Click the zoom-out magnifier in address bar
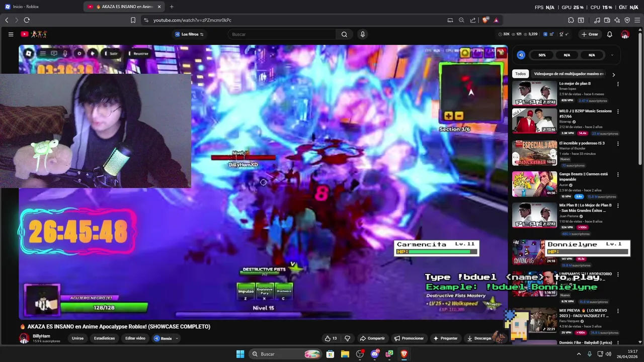The height and width of the screenshot is (362, 644). point(461,20)
